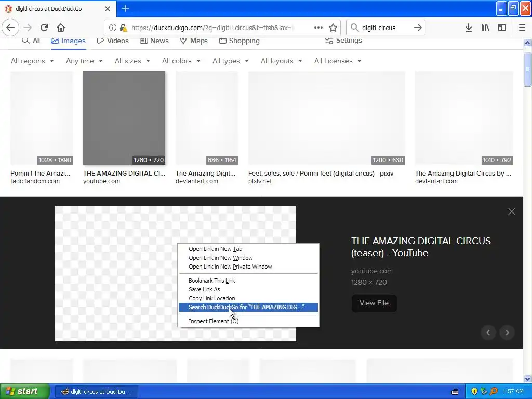Open the Firefox hamburger menu
Image resolution: width=532 pixels, height=399 pixels.
point(522,28)
